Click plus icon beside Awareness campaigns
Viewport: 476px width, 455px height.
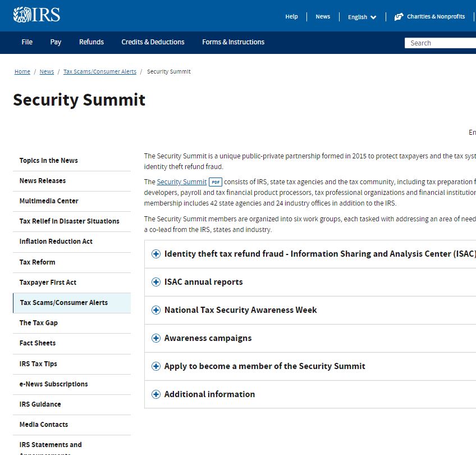[x=155, y=338]
